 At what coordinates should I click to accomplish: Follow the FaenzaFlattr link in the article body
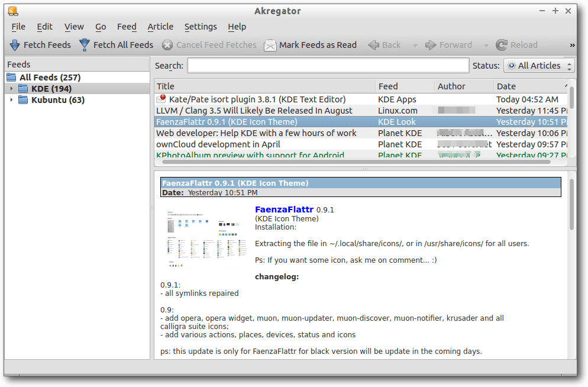click(285, 209)
